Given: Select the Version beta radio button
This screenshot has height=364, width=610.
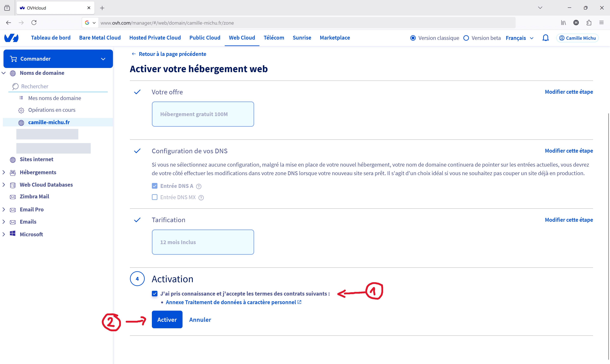Looking at the screenshot, I should [x=466, y=38].
